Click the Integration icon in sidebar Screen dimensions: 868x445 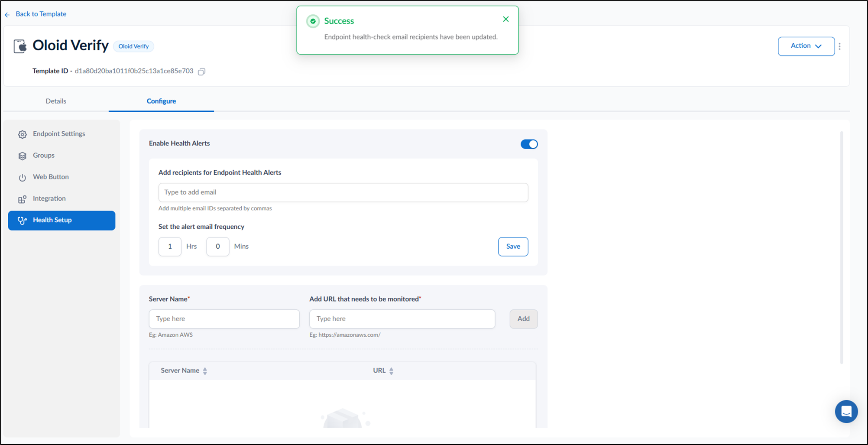pyautogui.click(x=23, y=199)
